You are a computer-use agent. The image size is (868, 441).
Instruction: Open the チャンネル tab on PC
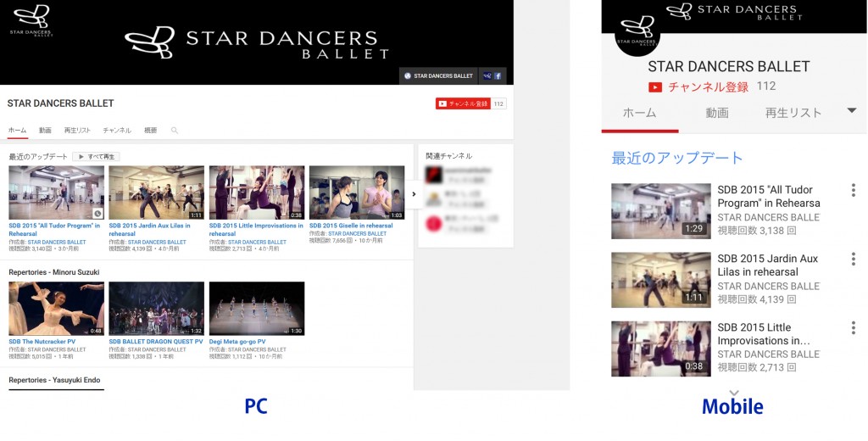point(117,131)
